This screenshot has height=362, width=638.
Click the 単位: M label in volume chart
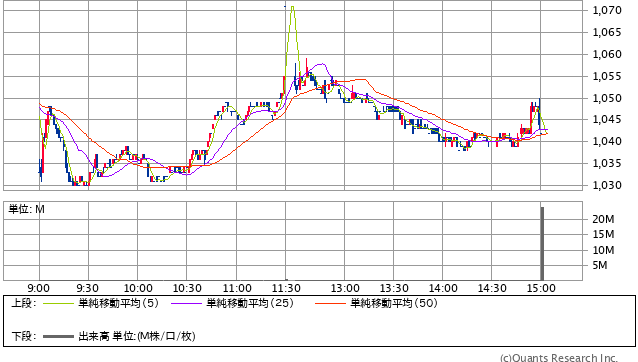pyautogui.click(x=26, y=209)
